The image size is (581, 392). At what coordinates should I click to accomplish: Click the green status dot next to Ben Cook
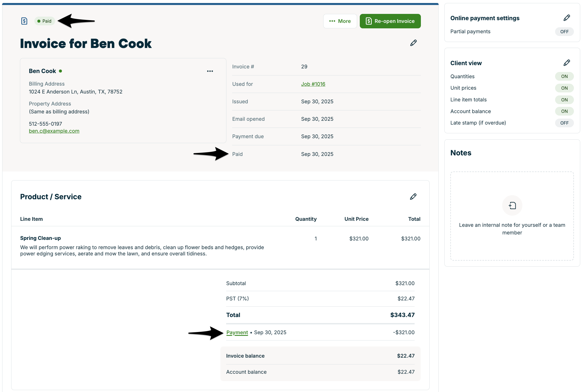61,71
